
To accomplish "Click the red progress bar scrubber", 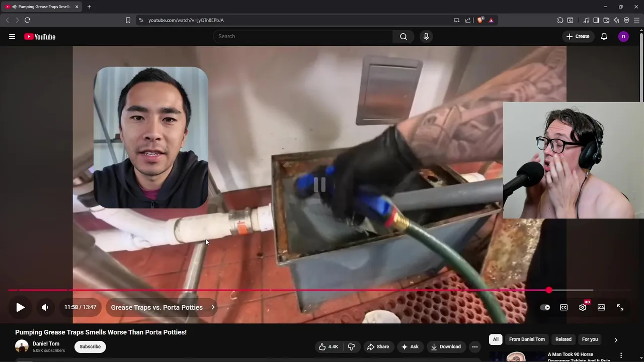I will (549, 290).
